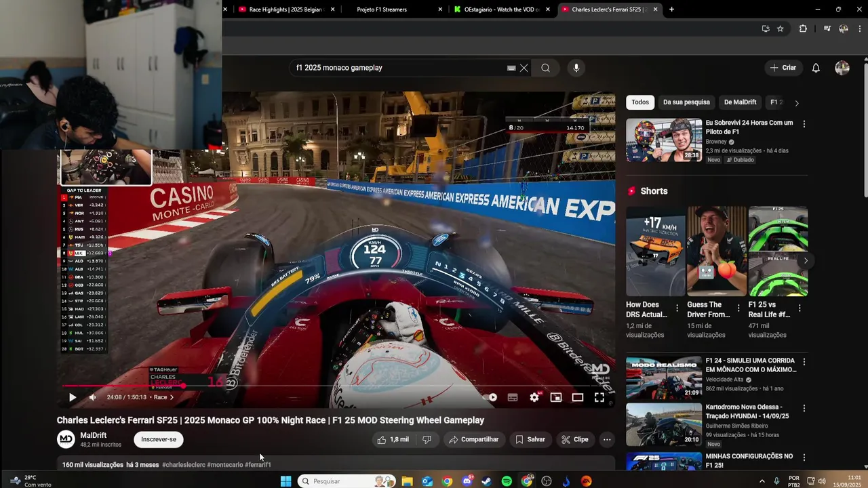Viewport: 868px width, 488px height.
Task: Click the #charlesleclerc hashtag
Action: pos(184,465)
